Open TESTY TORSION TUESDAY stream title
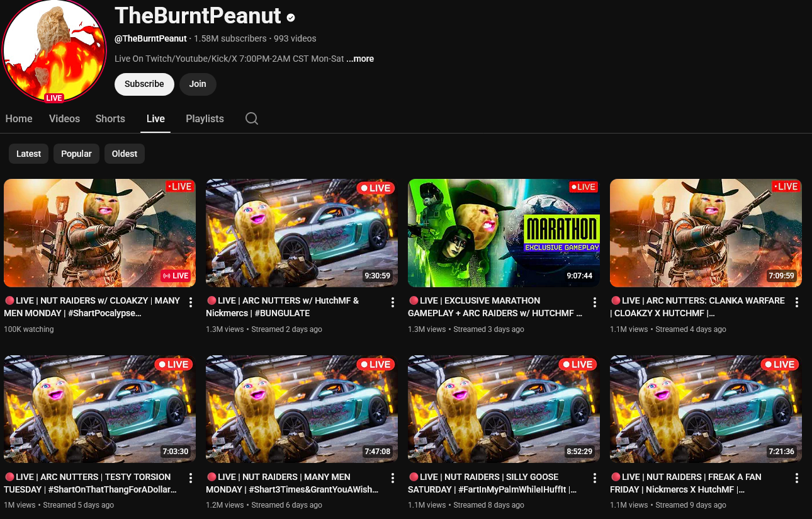The height and width of the screenshot is (519, 812). tap(91, 483)
